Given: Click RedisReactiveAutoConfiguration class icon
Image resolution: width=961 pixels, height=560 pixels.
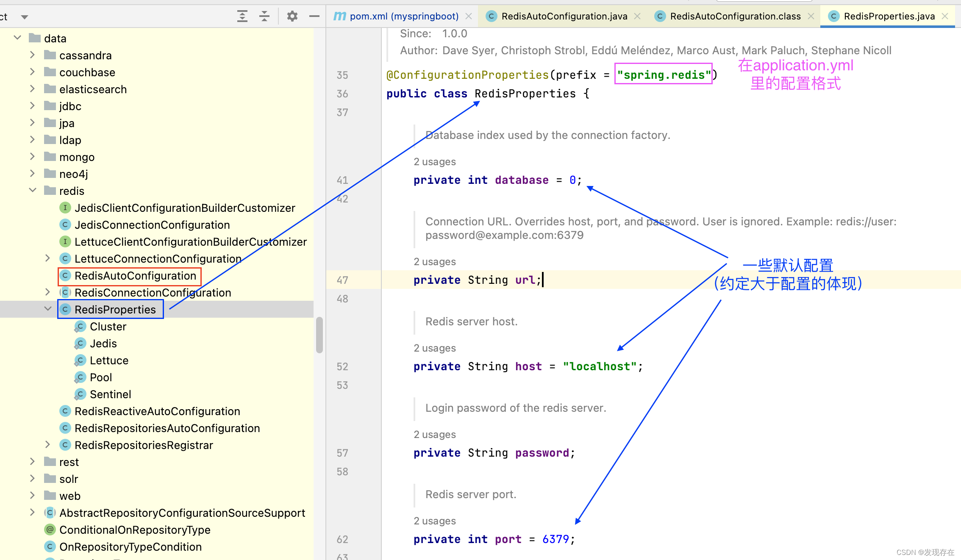Looking at the screenshot, I should pyautogui.click(x=65, y=411).
